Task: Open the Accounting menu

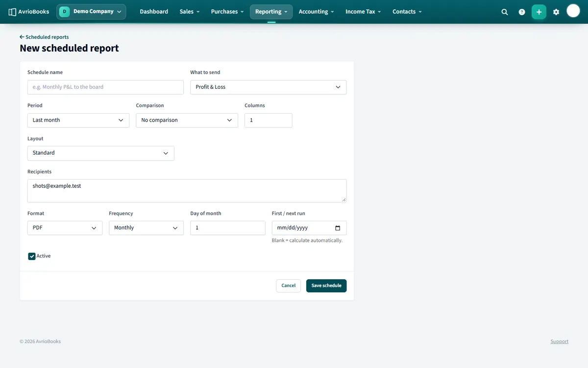Action: [316, 12]
